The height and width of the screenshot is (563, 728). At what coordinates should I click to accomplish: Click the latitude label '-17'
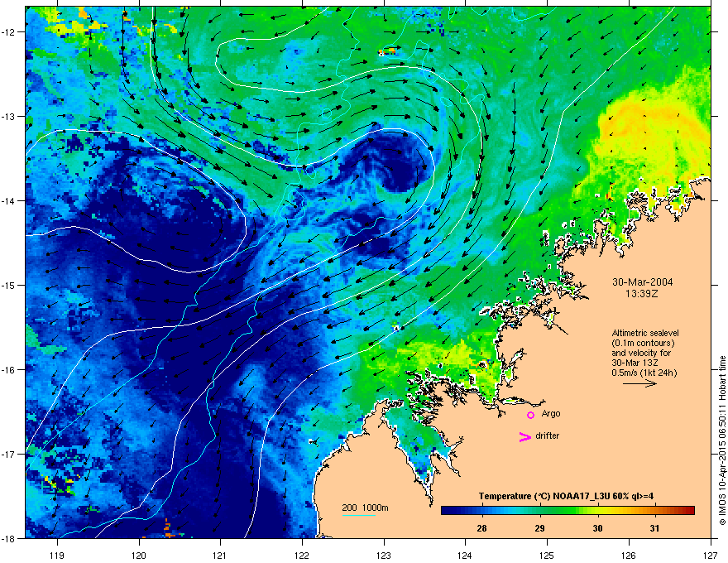coord(8,454)
